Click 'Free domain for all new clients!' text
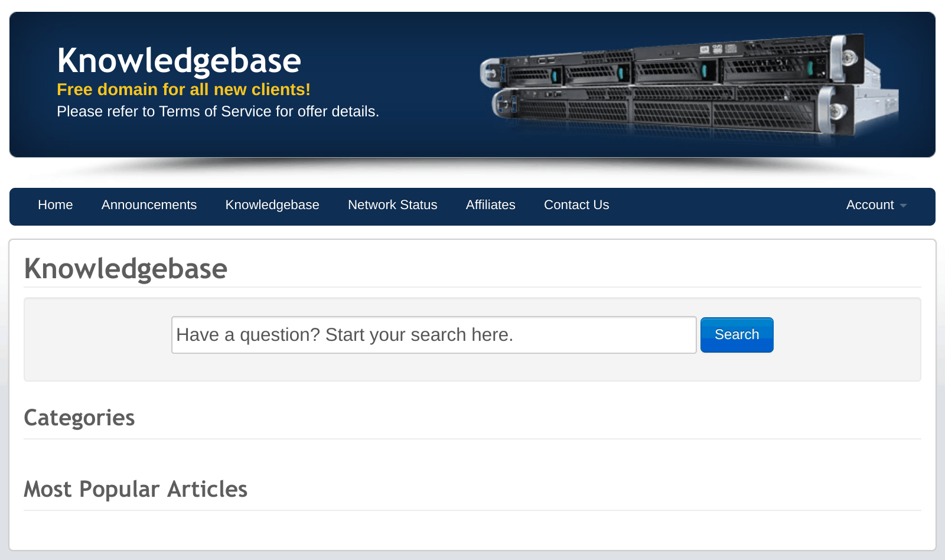The width and height of the screenshot is (945, 560). (184, 90)
